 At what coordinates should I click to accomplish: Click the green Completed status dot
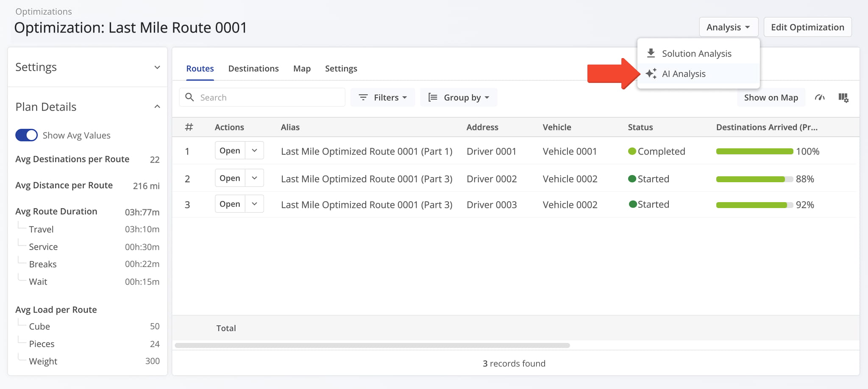click(632, 151)
